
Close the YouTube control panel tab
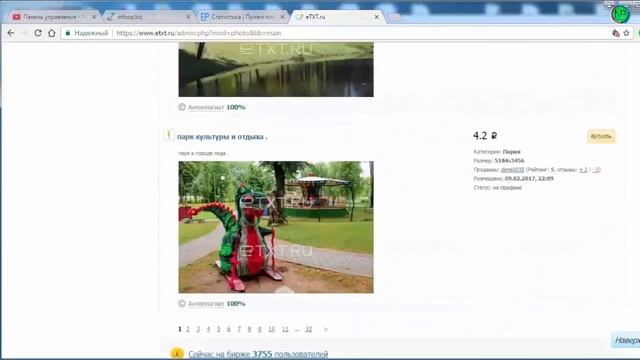click(94, 17)
